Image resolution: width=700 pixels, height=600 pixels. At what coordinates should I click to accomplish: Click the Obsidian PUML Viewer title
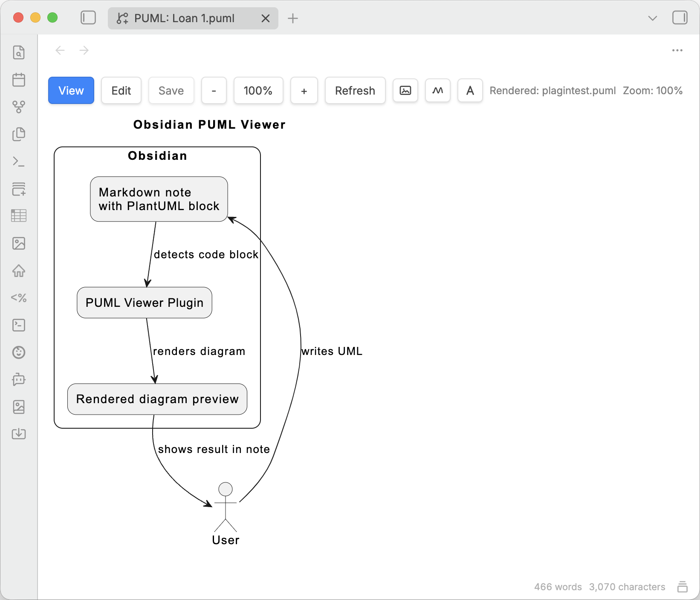pos(209,124)
